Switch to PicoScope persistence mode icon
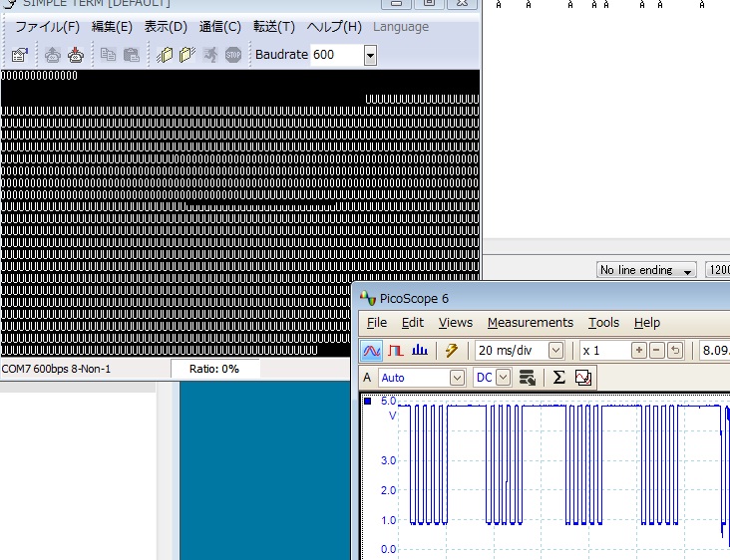Viewport: 730px width, 560px height. click(x=396, y=350)
